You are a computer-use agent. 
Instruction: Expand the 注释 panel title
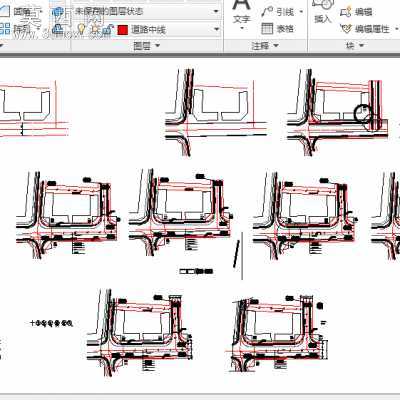tap(265, 46)
